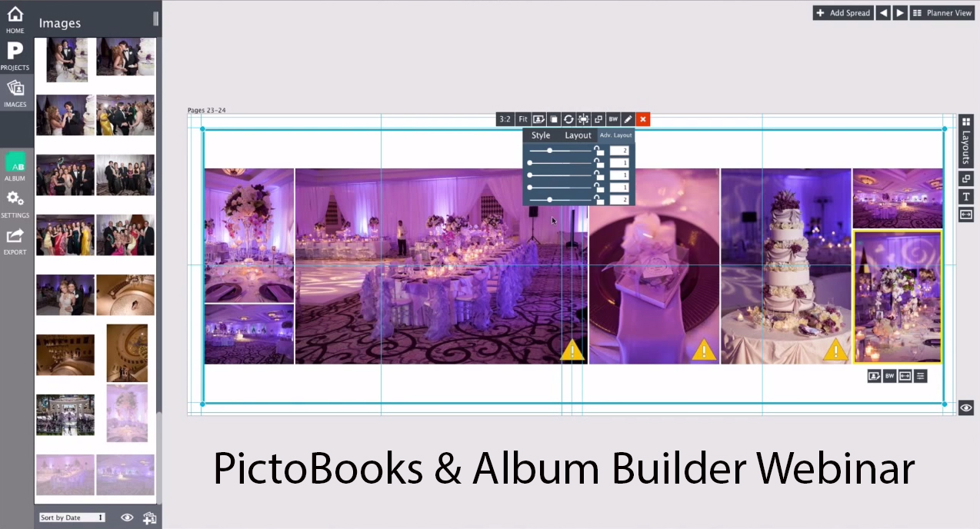Go to the previous spread with left arrow
The width and height of the screenshot is (980, 529).
(x=884, y=13)
